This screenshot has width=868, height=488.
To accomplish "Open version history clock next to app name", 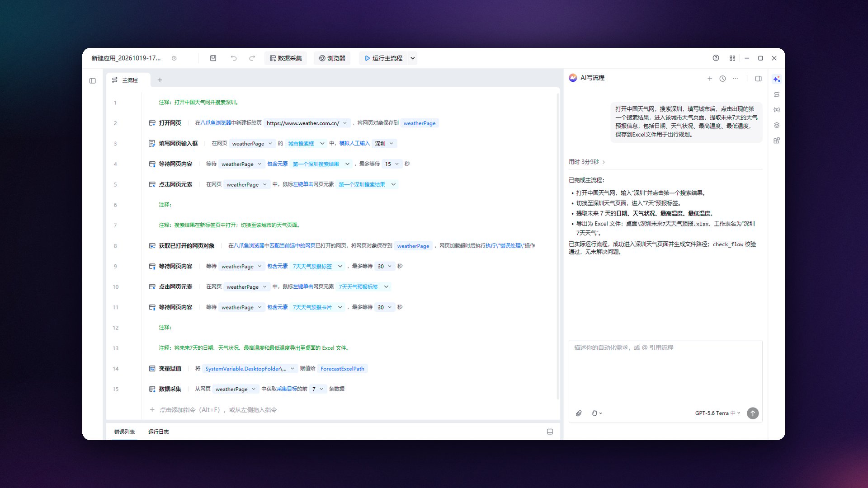I will [x=174, y=58].
